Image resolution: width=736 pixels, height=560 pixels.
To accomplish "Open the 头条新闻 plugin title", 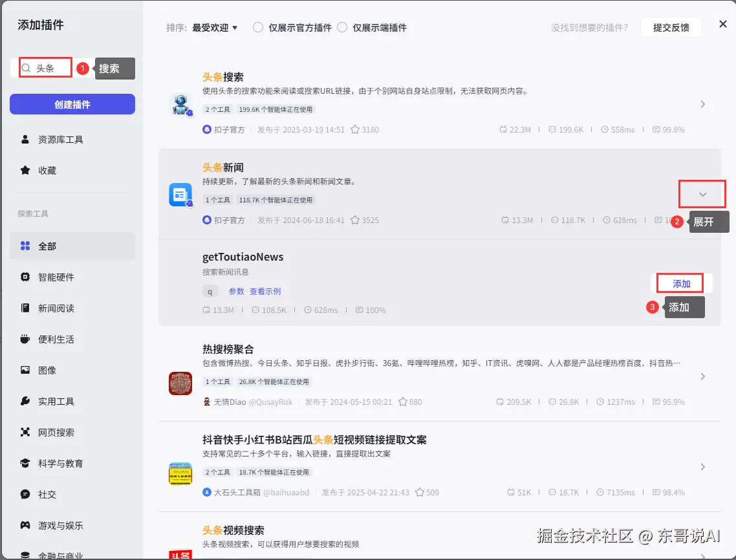I will point(223,167).
